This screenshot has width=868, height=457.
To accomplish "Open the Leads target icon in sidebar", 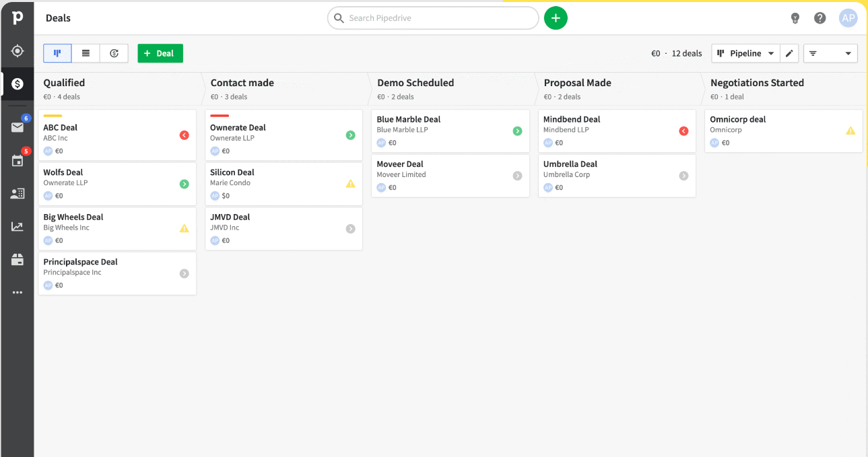I will [x=18, y=51].
